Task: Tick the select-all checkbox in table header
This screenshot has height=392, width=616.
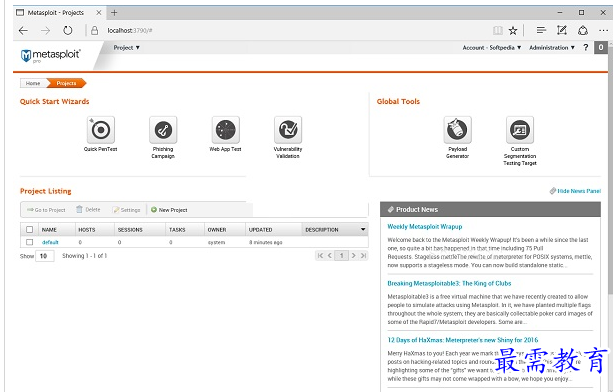Action: point(29,229)
